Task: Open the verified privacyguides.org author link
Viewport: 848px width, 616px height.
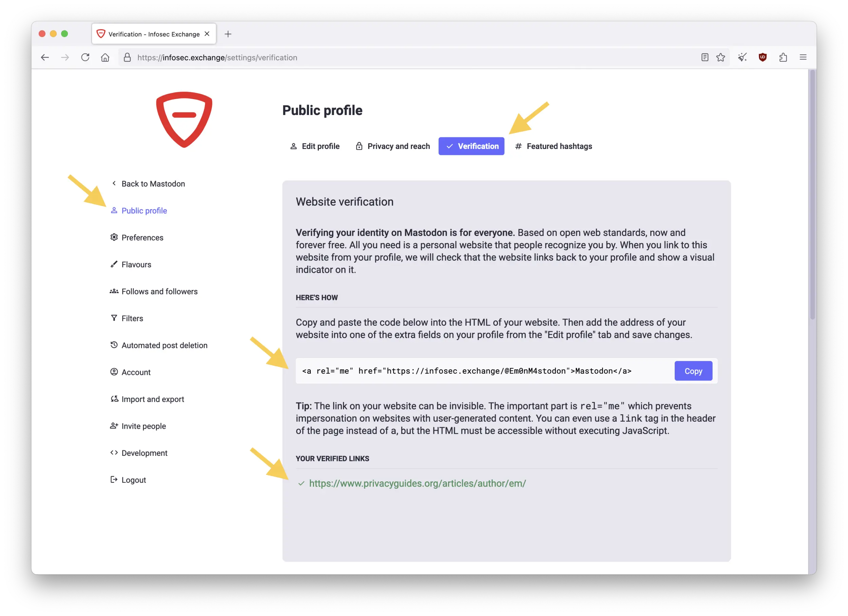Action: 417,483
